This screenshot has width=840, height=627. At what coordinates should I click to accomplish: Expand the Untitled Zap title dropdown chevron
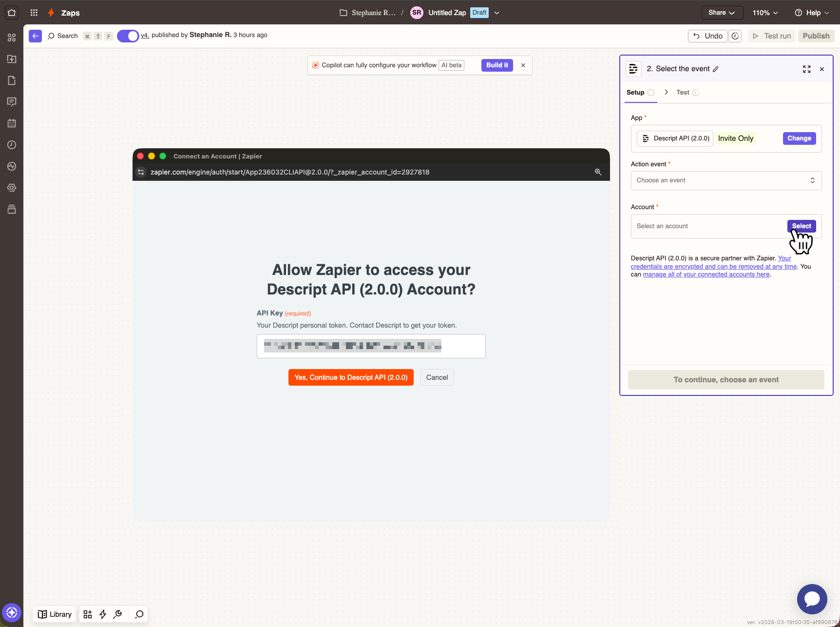pyautogui.click(x=496, y=13)
